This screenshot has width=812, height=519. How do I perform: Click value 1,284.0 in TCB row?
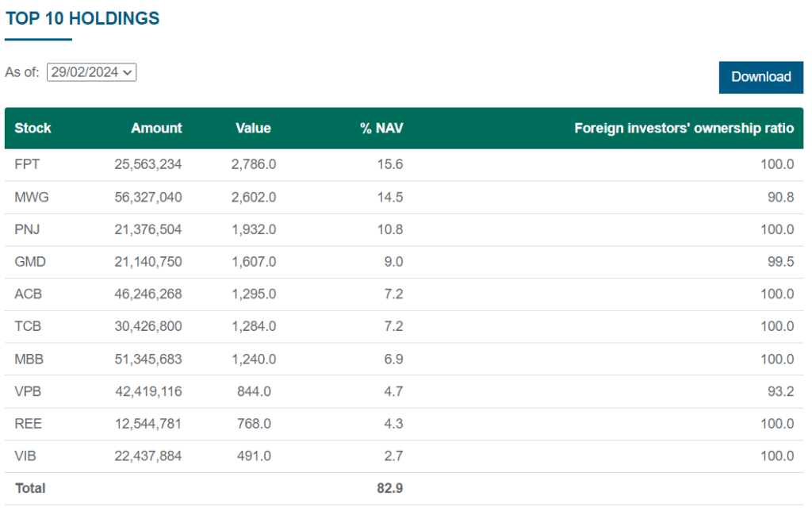point(254,326)
